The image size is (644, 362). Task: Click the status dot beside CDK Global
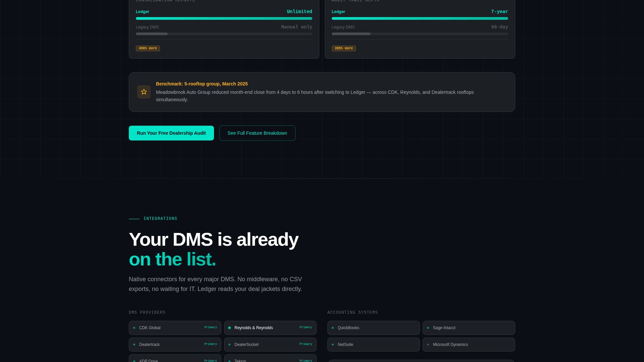tap(134, 328)
